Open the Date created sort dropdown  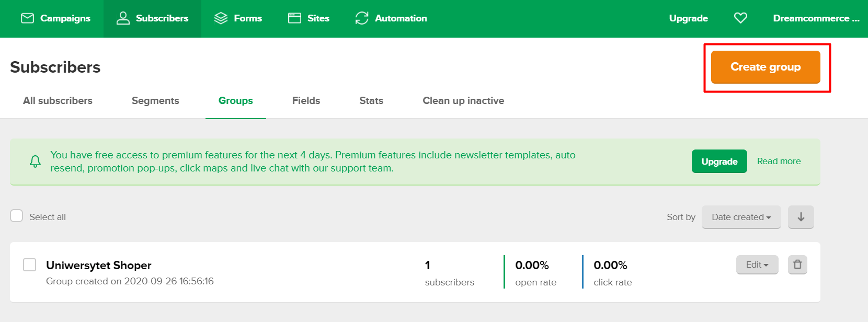[x=741, y=217]
